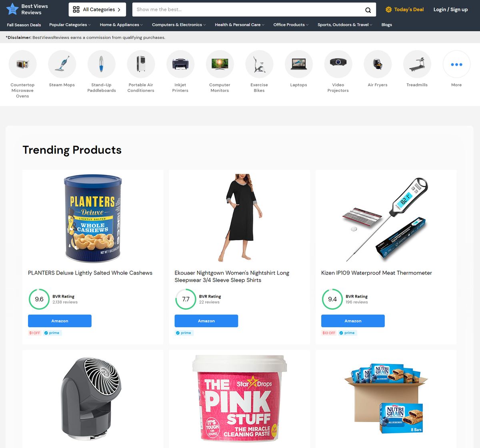The width and height of the screenshot is (480, 448).
Task: Open the Video Projectors category icon
Action: click(x=338, y=64)
